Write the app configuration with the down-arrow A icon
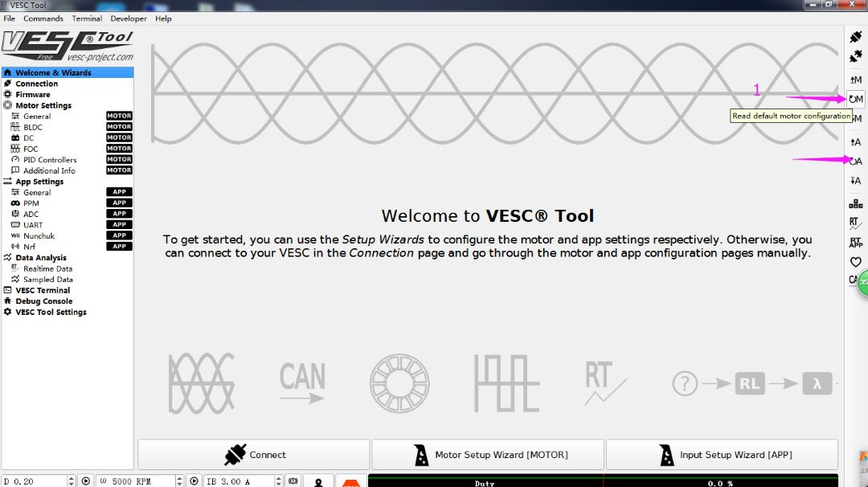Screen dimensions: 868x487 [x=856, y=180]
